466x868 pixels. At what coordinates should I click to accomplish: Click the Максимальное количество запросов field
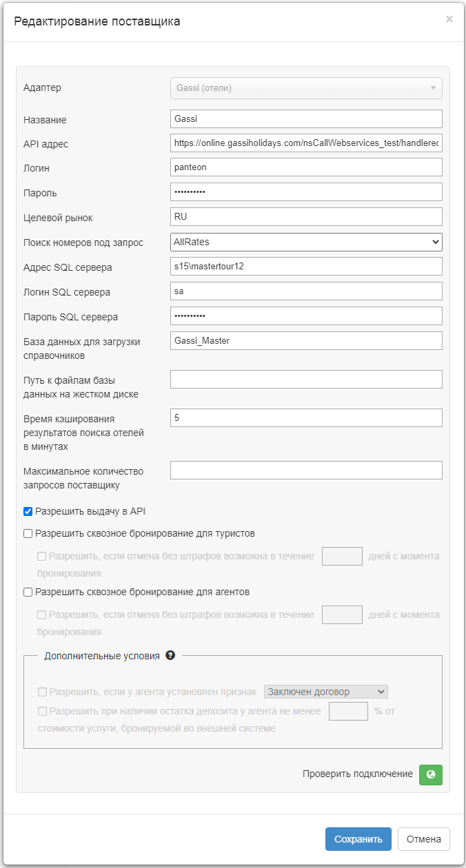[306, 471]
